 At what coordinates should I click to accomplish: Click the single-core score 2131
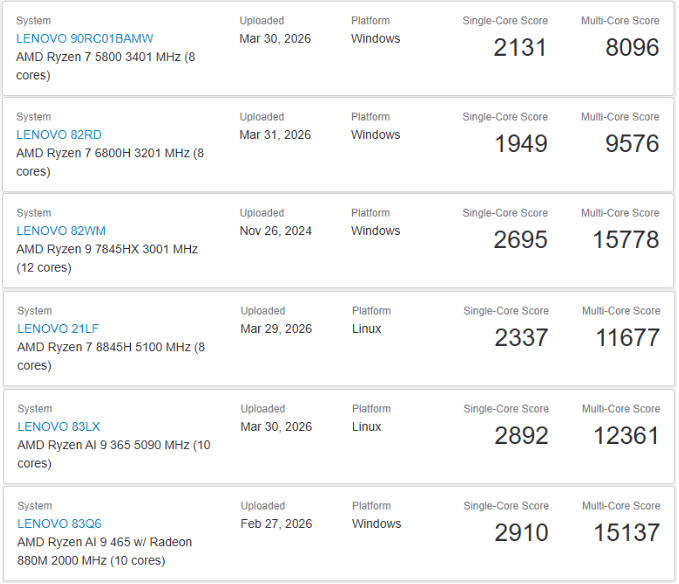click(x=520, y=47)
